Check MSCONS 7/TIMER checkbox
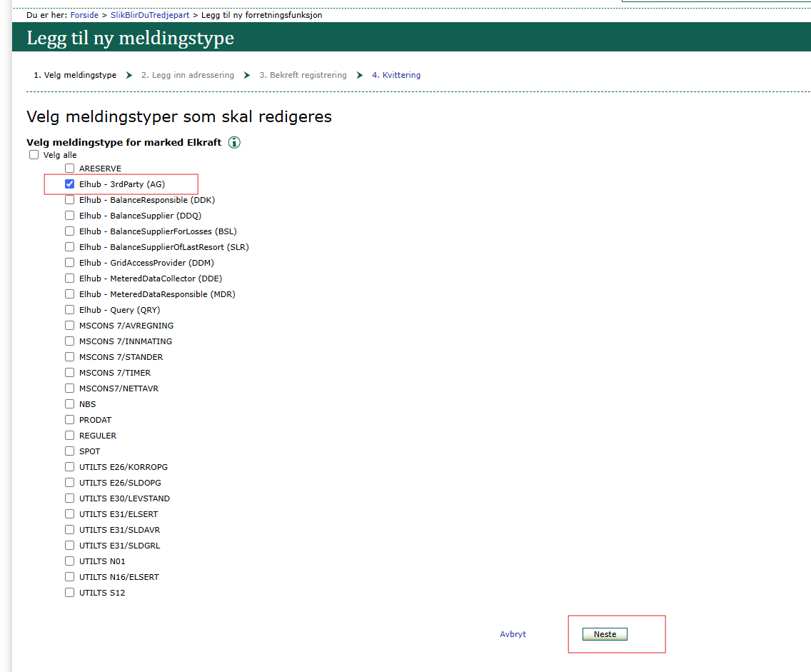This screenshot has width=811, height=672. (70, 373)
